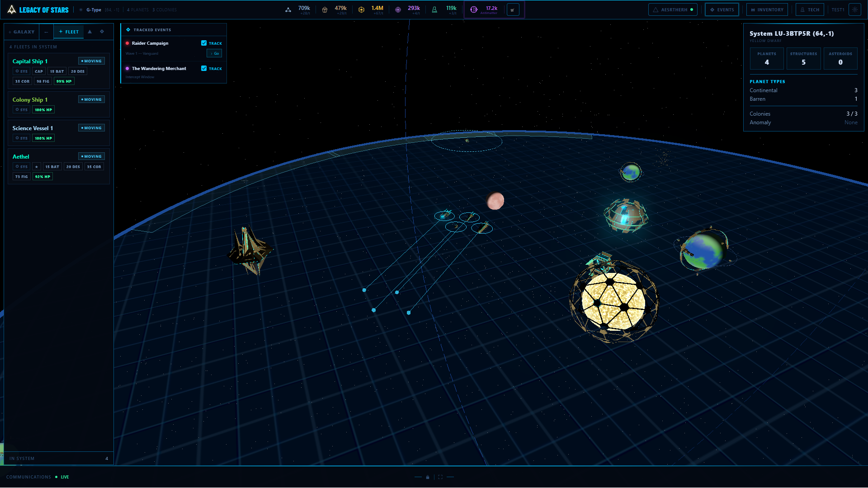Select the pink barren planet
Screen dimensions: 868x488
495,201
